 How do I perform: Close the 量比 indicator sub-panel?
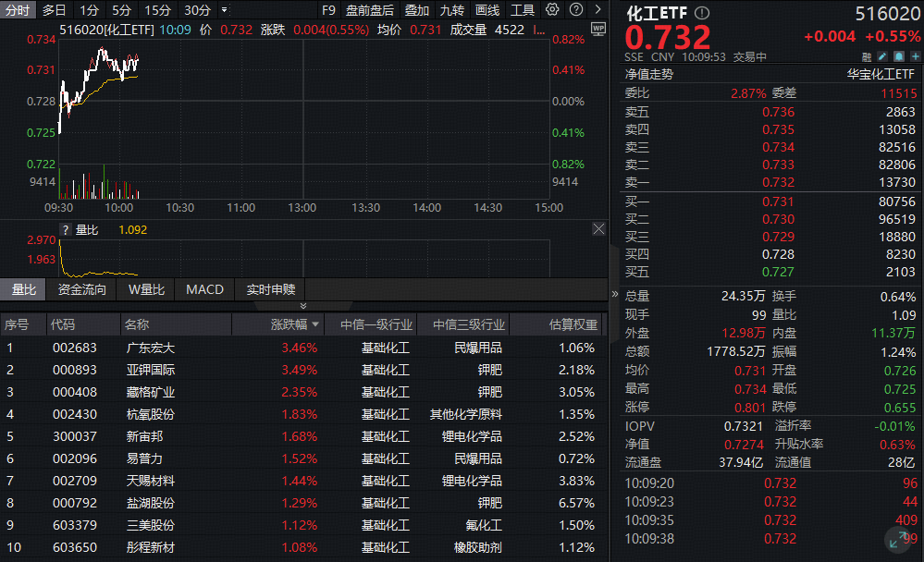(x=598, y=229)
